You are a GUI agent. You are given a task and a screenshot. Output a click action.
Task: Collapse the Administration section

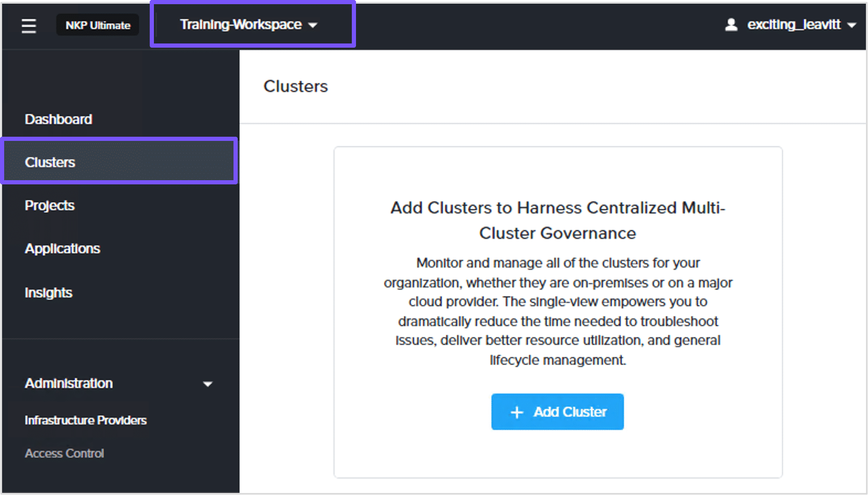point(69,383)
